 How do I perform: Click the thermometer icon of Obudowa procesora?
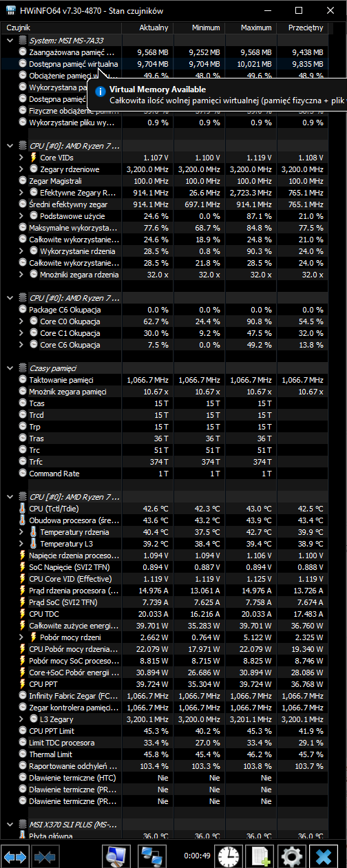tap(22, 520)
